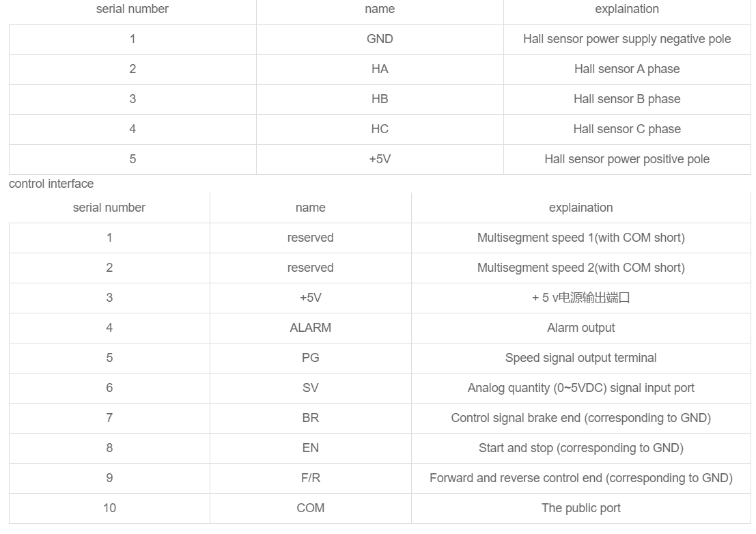Select the ALARM name cell
Image resolution: width=756 pixels, height=534 pixels.
click(310, 328)
